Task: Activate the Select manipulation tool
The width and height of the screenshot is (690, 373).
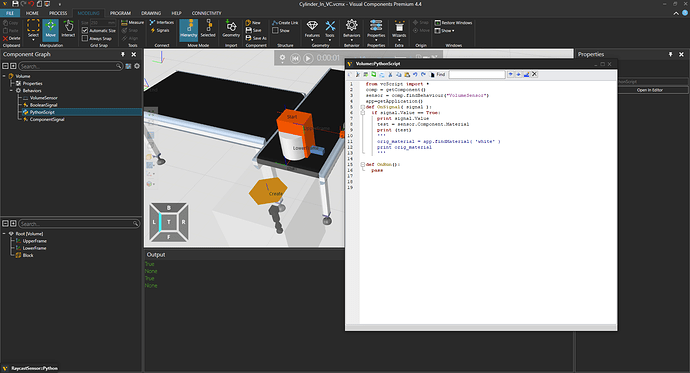Action: pyautogui.click(x=33, y=29)
